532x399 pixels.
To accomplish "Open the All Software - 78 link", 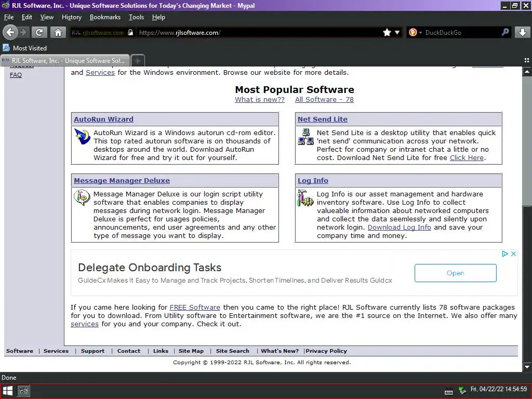I will pos(324,99).
